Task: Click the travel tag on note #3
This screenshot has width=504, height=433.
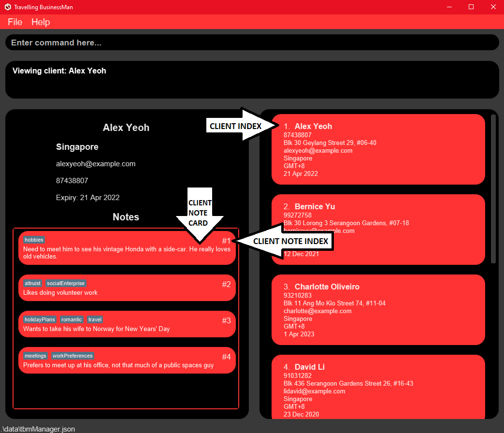Action: pyautogui.click(x=95, y=319)
